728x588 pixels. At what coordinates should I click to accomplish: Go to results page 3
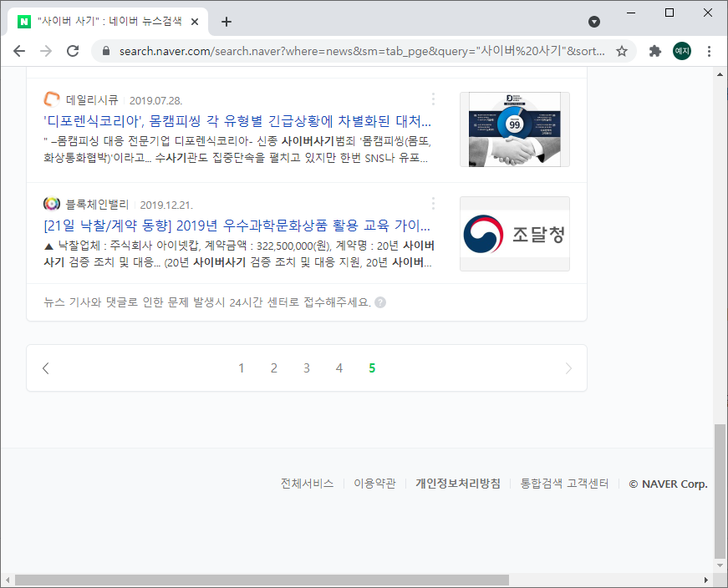[307, 368]
